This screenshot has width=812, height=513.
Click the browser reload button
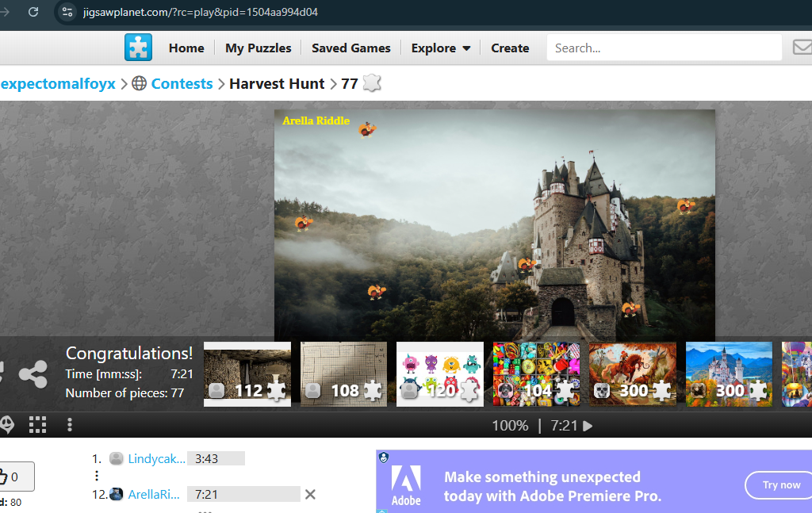coord(33,11)
